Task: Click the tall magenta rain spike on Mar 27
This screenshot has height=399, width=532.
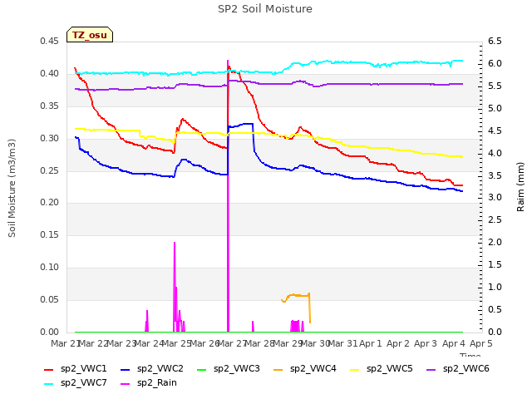Action: 228,197
